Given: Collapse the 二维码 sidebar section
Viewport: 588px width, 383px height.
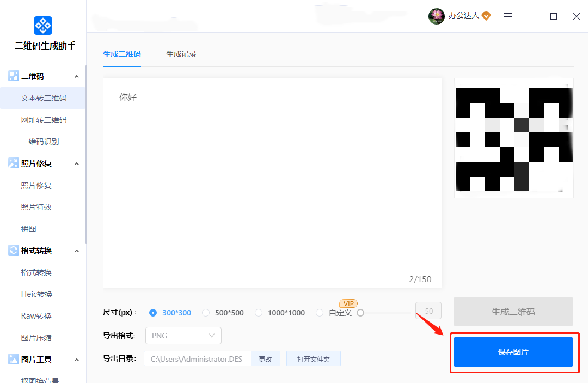Looking at the screenshot, I should 77,76.
